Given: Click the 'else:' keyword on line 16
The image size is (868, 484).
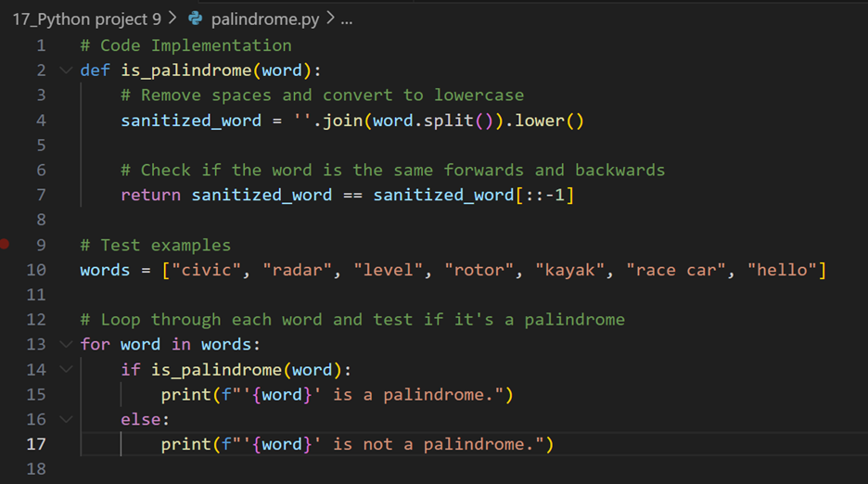Looking at the screenshot, I should pyautogui.click(x=145, y=419).
